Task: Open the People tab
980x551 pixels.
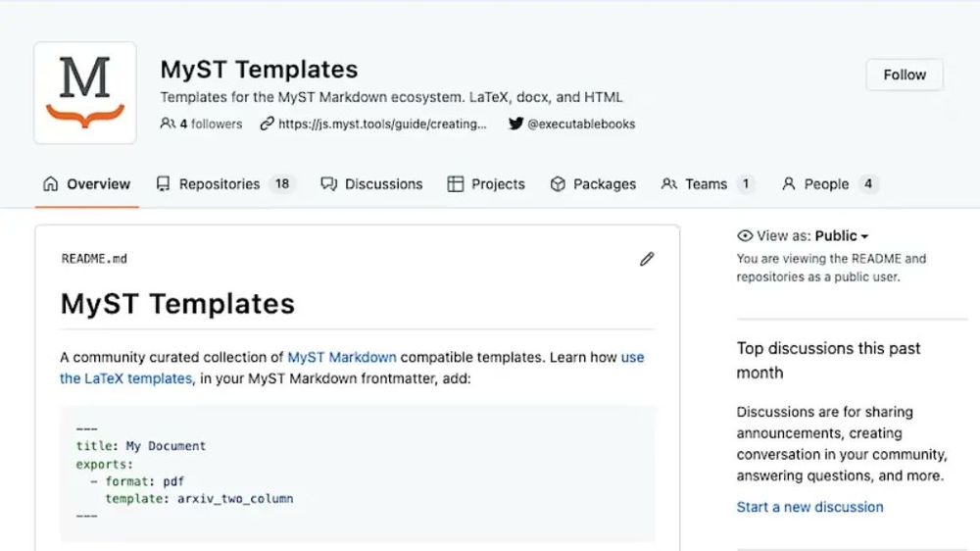Action: (x=829, y=184)
